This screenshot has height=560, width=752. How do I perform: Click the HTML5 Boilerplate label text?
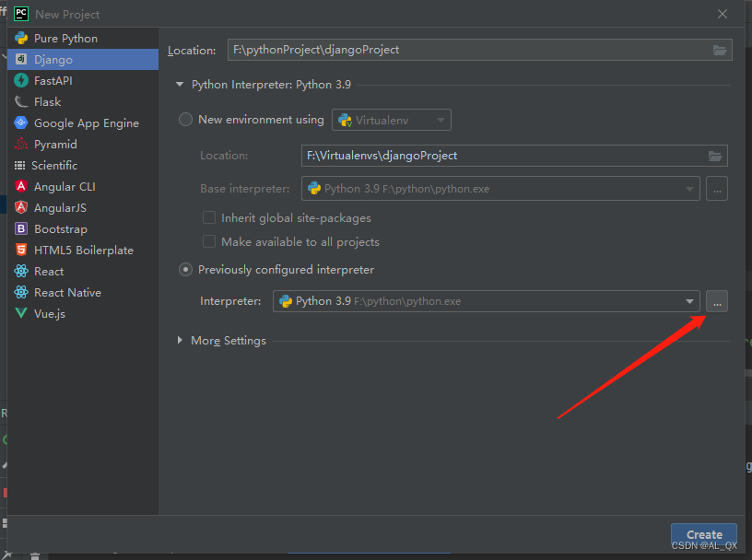(84, 251)
